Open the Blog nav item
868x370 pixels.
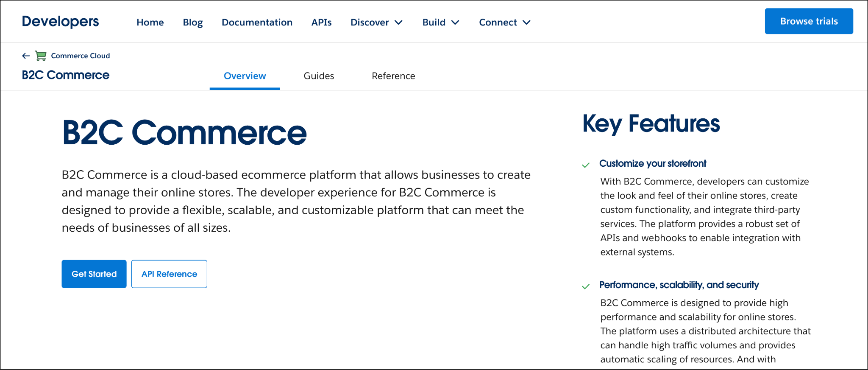click(x=193, y=22)
